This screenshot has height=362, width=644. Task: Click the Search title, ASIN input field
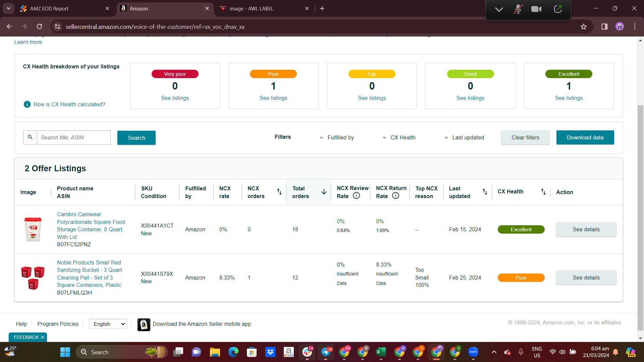(73, 137)
